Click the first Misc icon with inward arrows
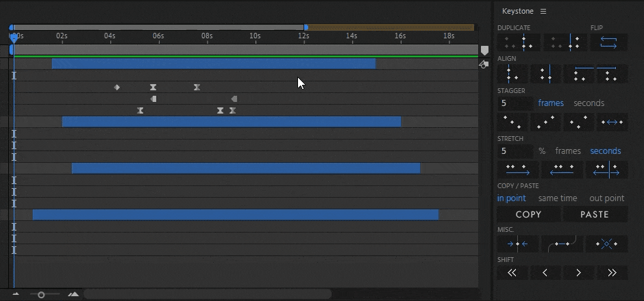The width and height of the screenshot is (644, 301). point(517,244)
